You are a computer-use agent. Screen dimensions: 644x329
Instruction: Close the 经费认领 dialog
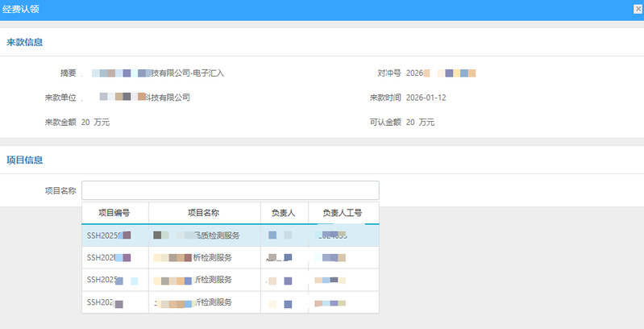point(638,9)
